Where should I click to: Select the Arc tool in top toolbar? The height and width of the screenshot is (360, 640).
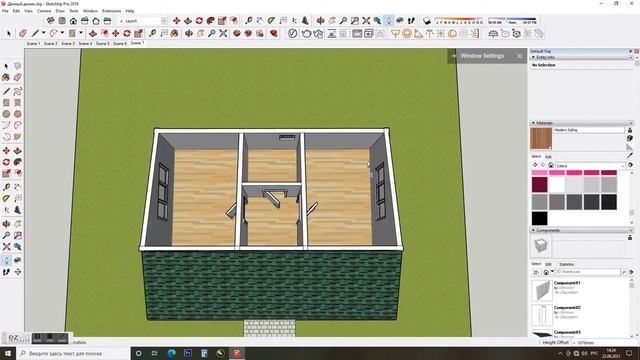tap(53, 33)
